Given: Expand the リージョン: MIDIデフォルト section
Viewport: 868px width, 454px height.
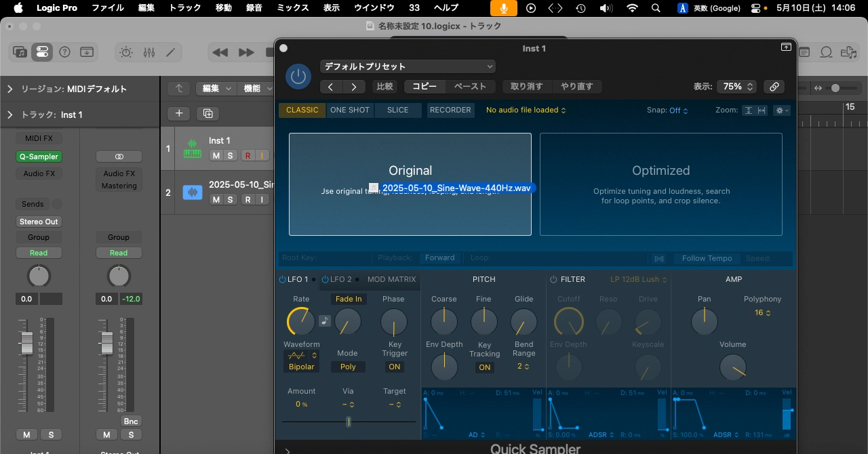Looking at the screenshot, I should pyautogui.click(x=10, y=89).
